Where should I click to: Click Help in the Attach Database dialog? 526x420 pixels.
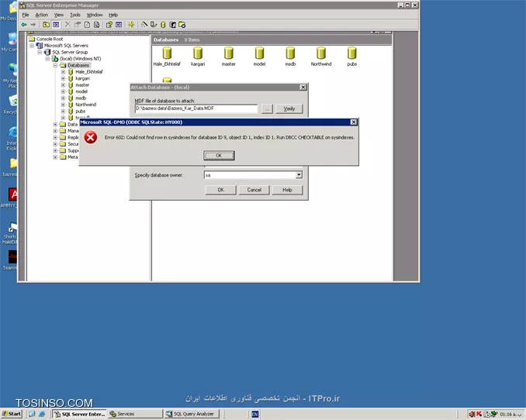[x=287, y=190]
